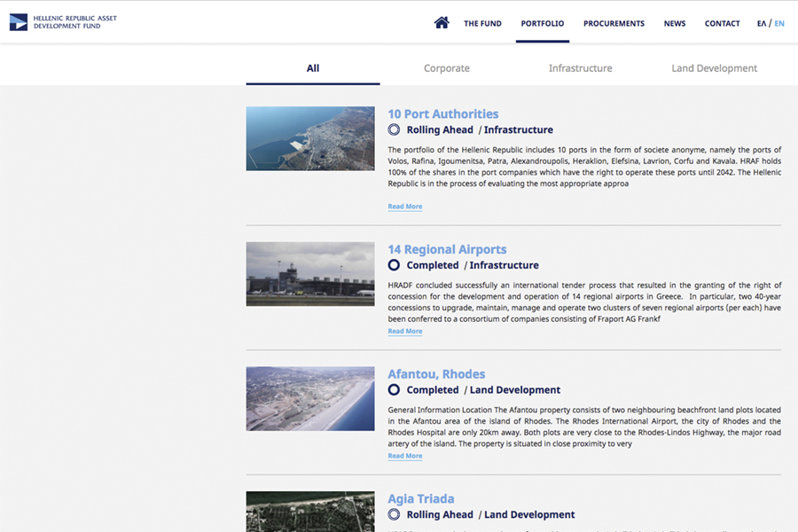The height and width of the screenshot is (532, 798).
Task: Show Land Development projects tab
Action: tap(714, 68)
